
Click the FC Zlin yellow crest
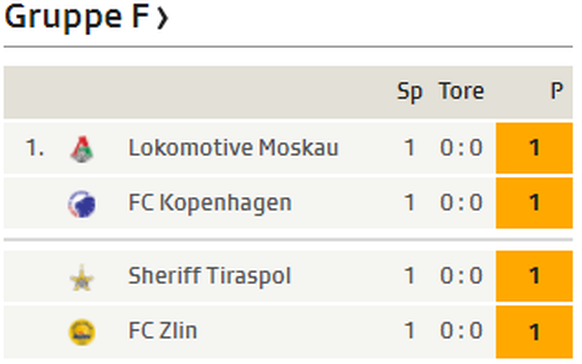coord(82,332)
